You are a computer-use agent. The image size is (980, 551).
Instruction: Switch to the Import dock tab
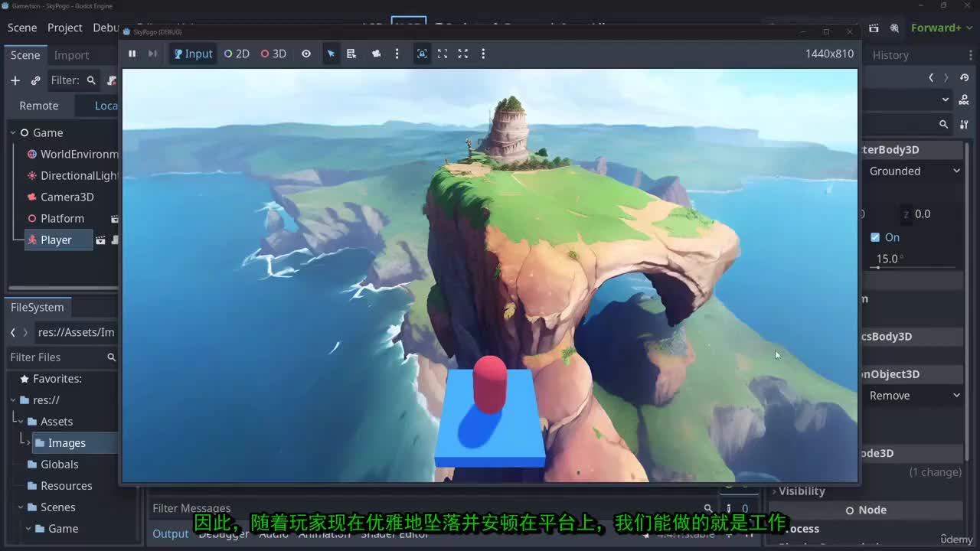coord(71,55)
